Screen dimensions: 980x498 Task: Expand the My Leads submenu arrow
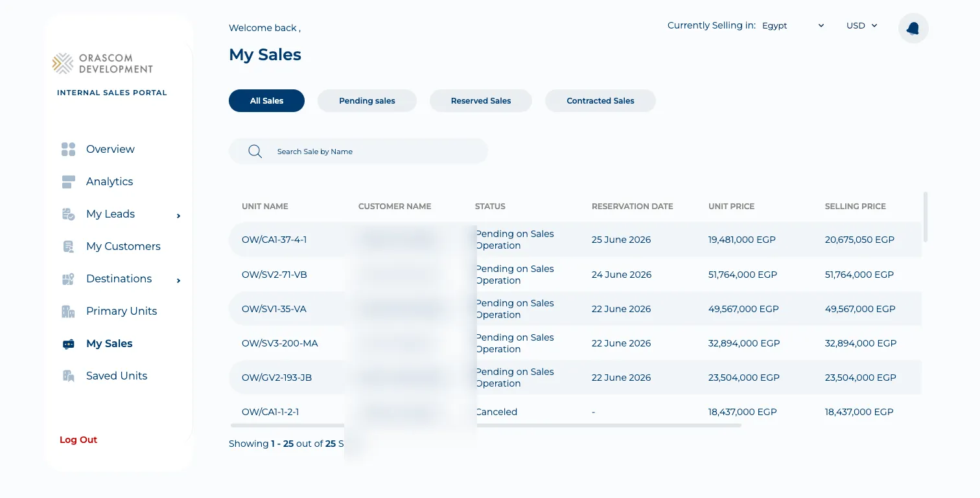[x=178, y=216]
